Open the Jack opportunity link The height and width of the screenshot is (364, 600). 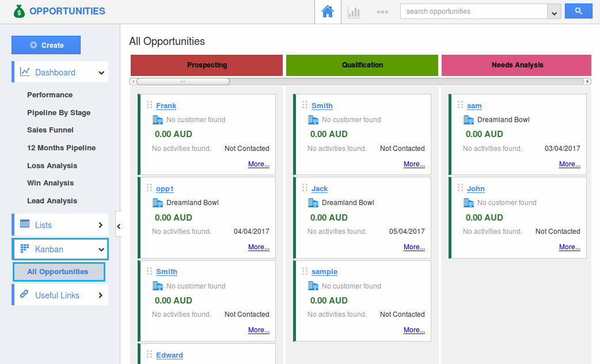click(x=320, y=189)
